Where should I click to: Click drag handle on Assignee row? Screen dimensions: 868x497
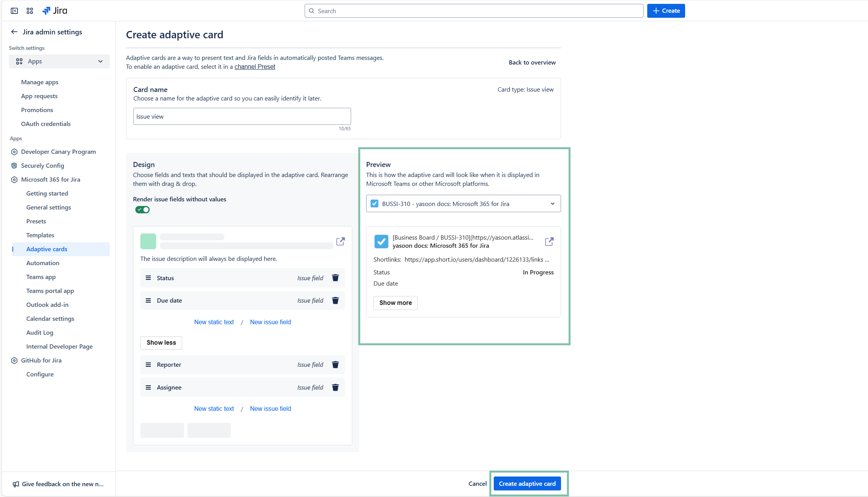pos(148,388)
